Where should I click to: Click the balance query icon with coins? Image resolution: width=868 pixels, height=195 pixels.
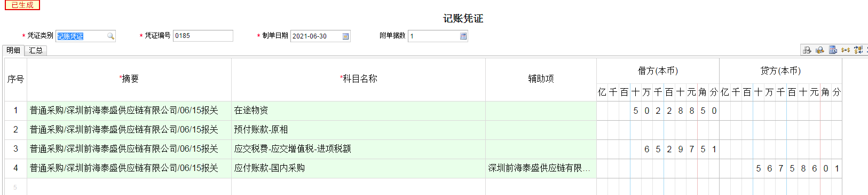point(820,50)
